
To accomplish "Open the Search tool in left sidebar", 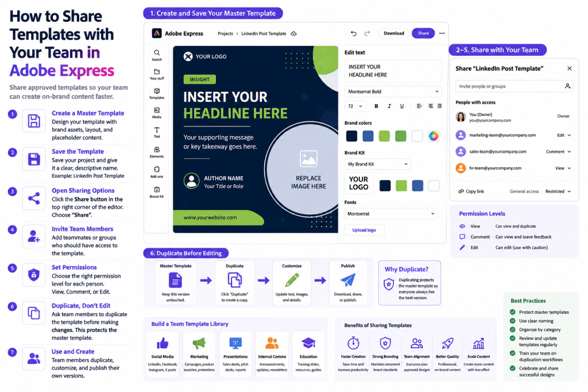I will (x=157, y=55).
